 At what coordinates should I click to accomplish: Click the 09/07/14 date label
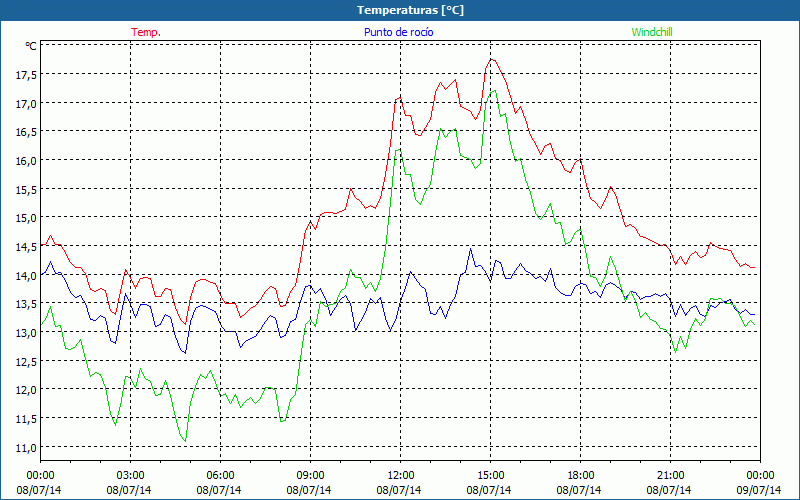click(759, 490)
